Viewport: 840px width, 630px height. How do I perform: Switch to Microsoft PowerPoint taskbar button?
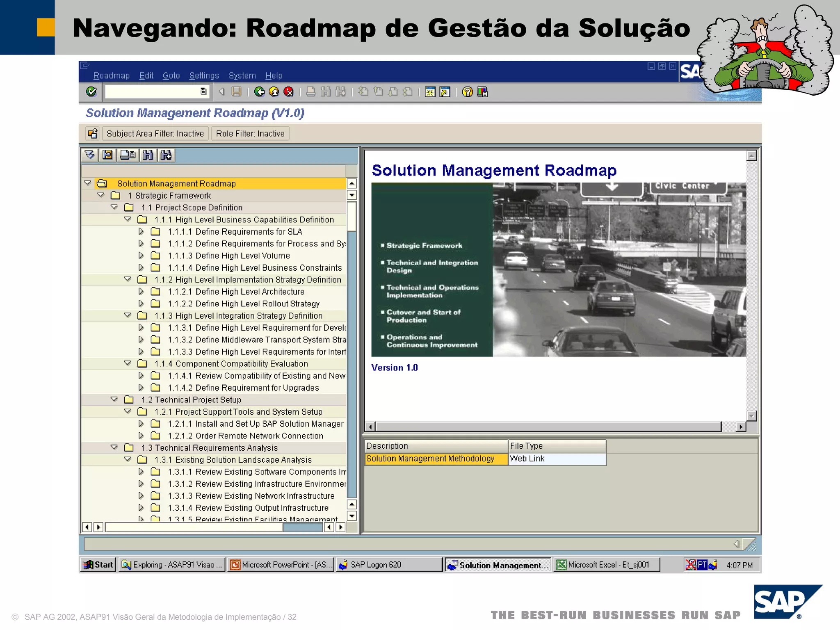point(281,565)
